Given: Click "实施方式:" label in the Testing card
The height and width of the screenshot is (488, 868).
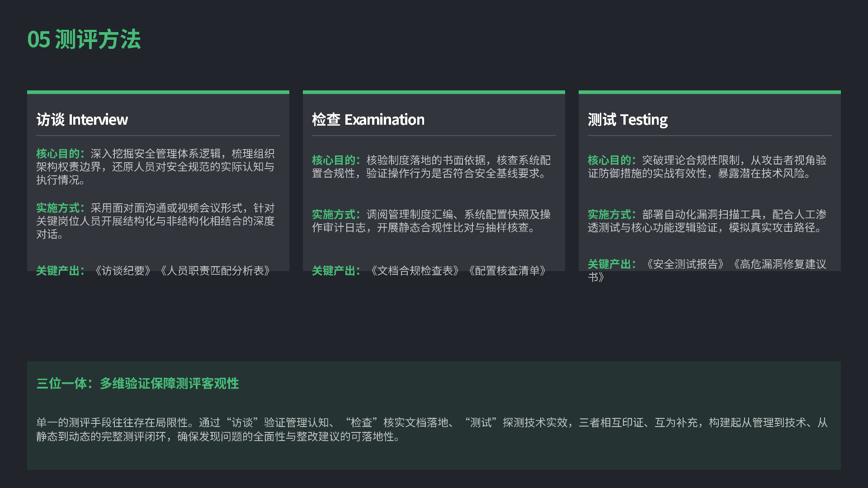Looking at the screenshot, I should [612, 215].
